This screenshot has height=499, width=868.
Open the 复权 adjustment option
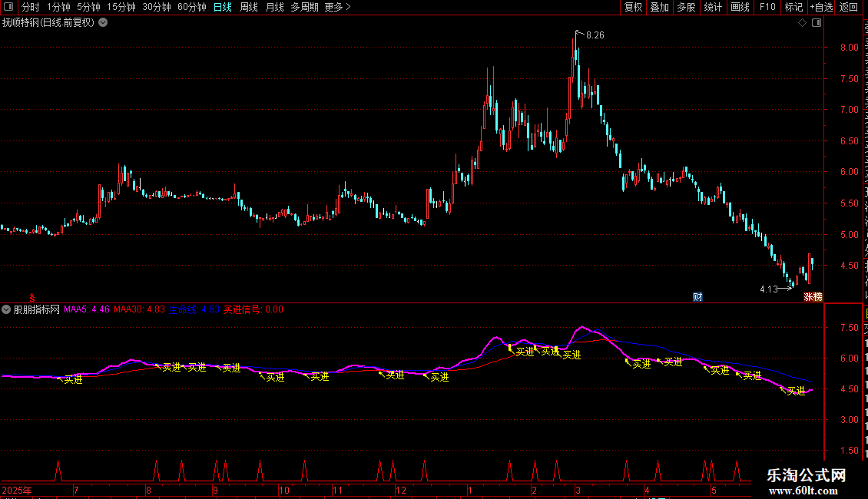pos(633,7)
